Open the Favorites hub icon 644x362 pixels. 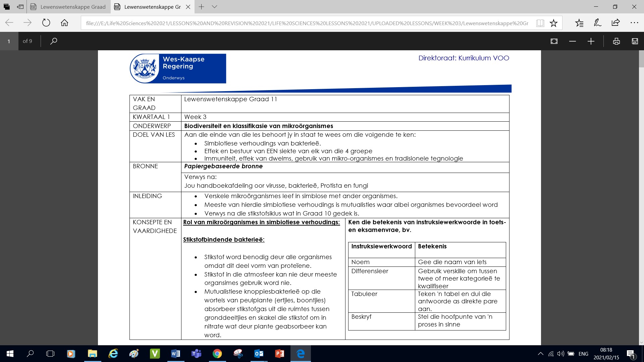pos(579,23)
